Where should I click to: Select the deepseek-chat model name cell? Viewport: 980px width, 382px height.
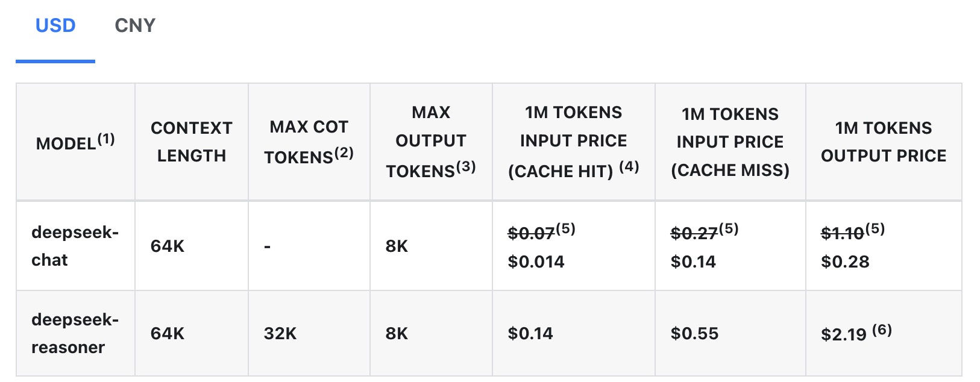[x=75, y=246]
